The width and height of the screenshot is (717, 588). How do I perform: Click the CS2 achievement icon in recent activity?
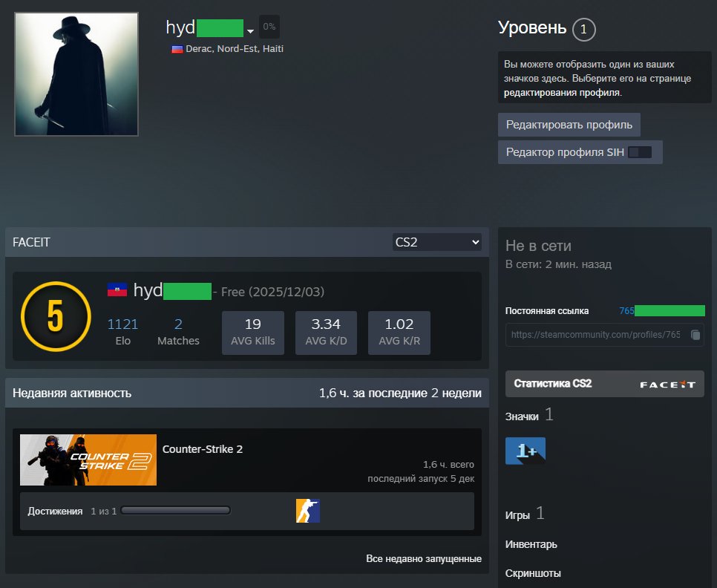pyautogui.click(x=307, y=510)
